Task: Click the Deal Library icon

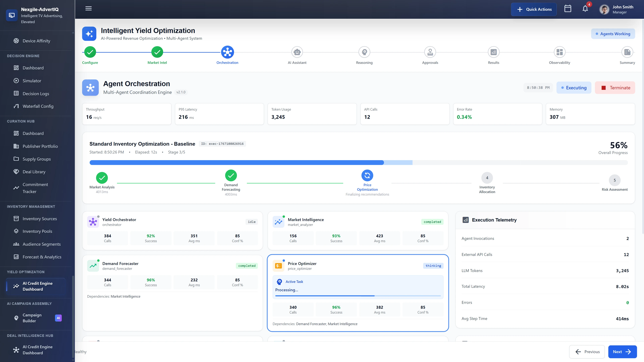Action: 16,171
